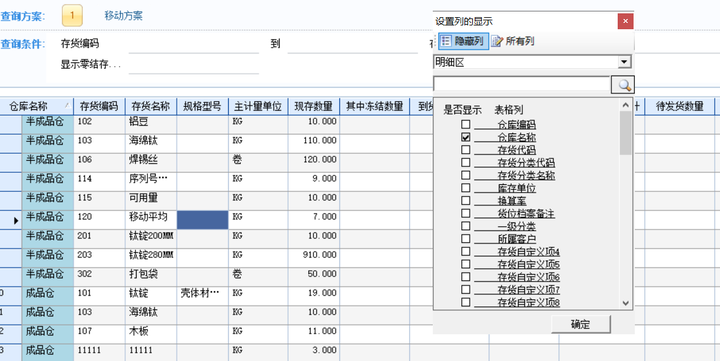Screen dimensions: 720x361
Task: Click the 确定 button
Action: (580, 324)
